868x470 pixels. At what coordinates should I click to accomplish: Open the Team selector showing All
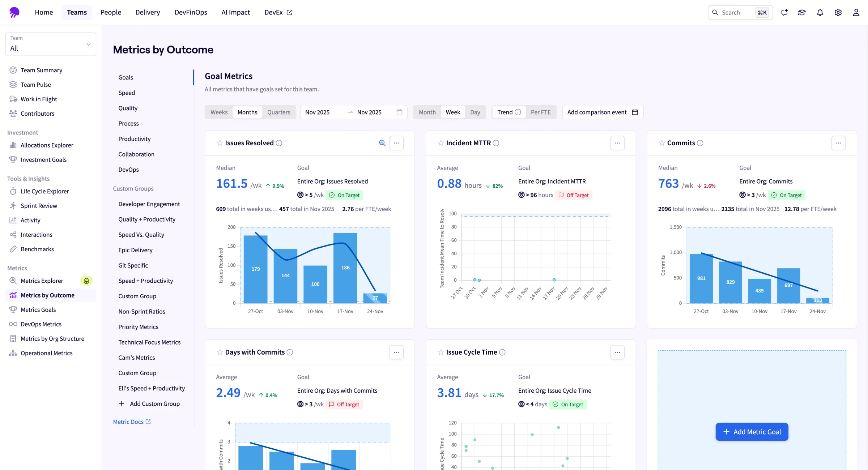click(51, 44)
